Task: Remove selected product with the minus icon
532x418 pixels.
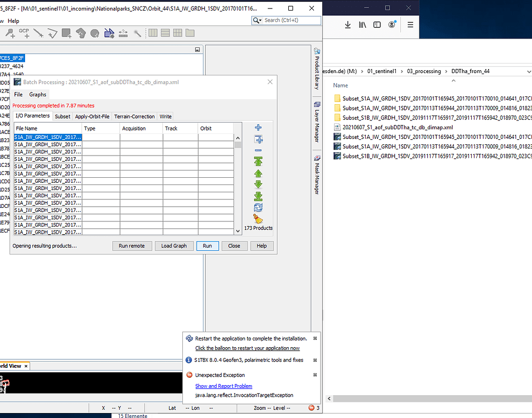Action: 258,150
